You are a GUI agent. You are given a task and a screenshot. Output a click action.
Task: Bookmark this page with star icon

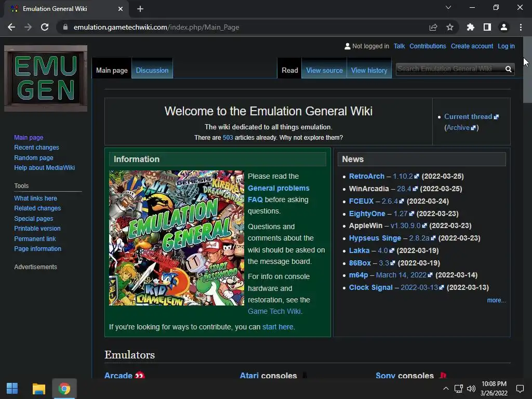(450, 27)
